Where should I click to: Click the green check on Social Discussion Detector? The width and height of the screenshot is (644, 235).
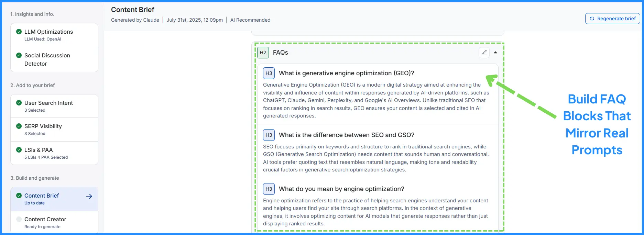tap(19, 55)
